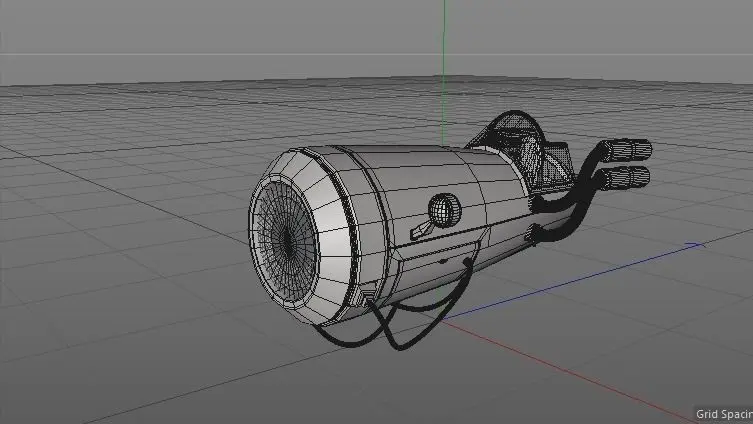753x424 pixels.
Task: Select the jet engine wireframe model
Action: coord(449,230)
